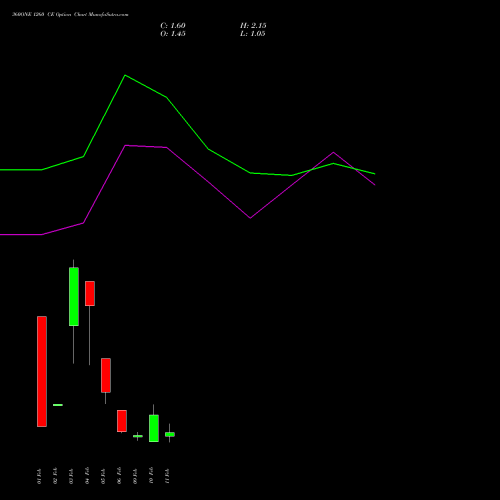Click the '10 Feb' date axis label
Screen dimensions: 500x500
click(x=151, y=476)
